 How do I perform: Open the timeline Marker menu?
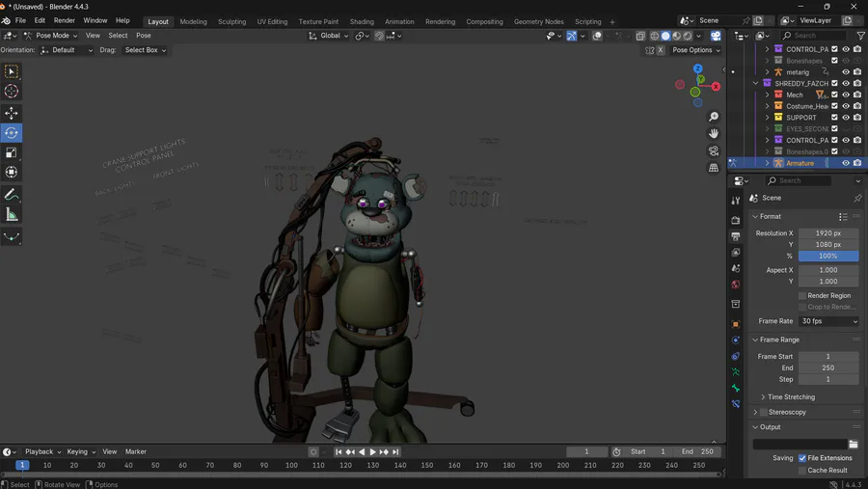[x=136, y=452]
